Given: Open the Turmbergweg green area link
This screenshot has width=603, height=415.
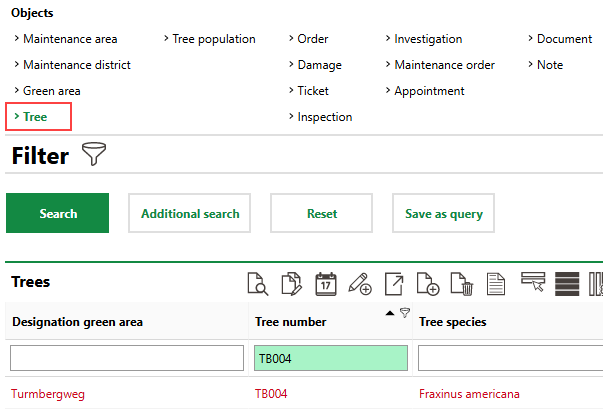Looking at the screenshot, I should pos(47,394).
